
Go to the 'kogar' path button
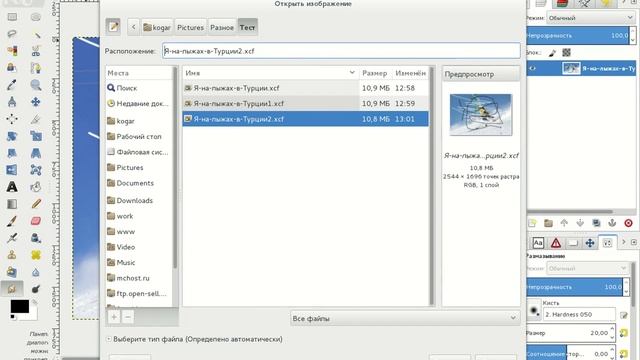(x=157, y=27)
